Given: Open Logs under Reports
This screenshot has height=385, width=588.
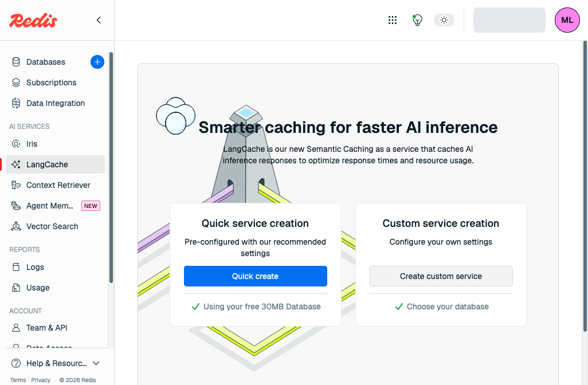Looking at the screenshot, I should pyautogui.click(x=36, y=267).
